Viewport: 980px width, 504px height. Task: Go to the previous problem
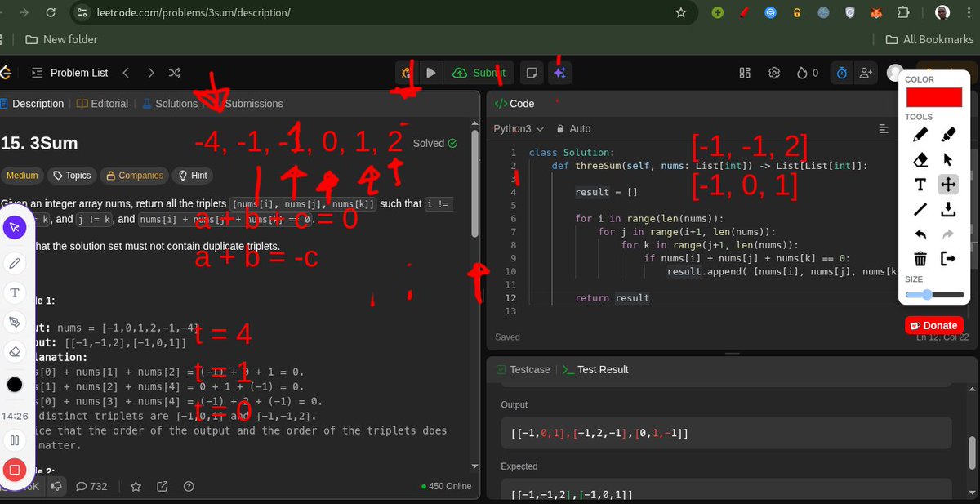[126, 73]
